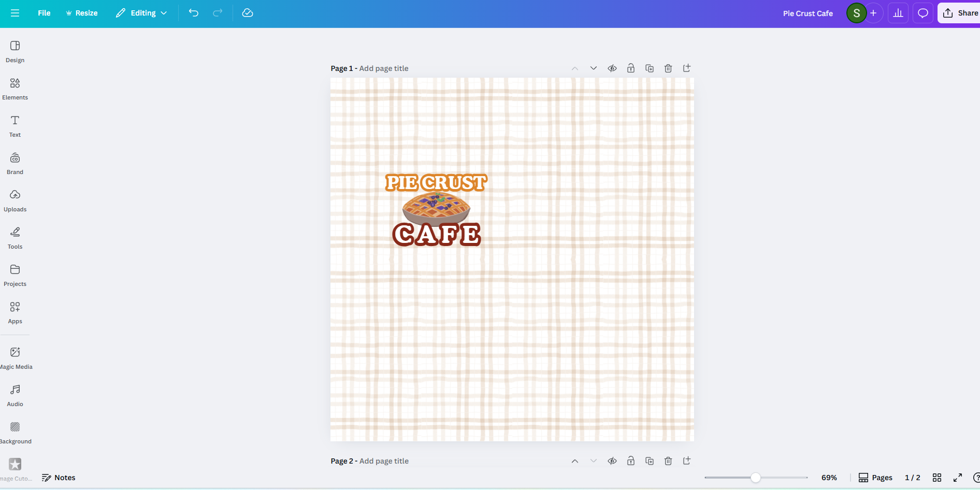Open the analytics chart icon
The width and height of the screenshot is (980, 490).
click(898, 13)
